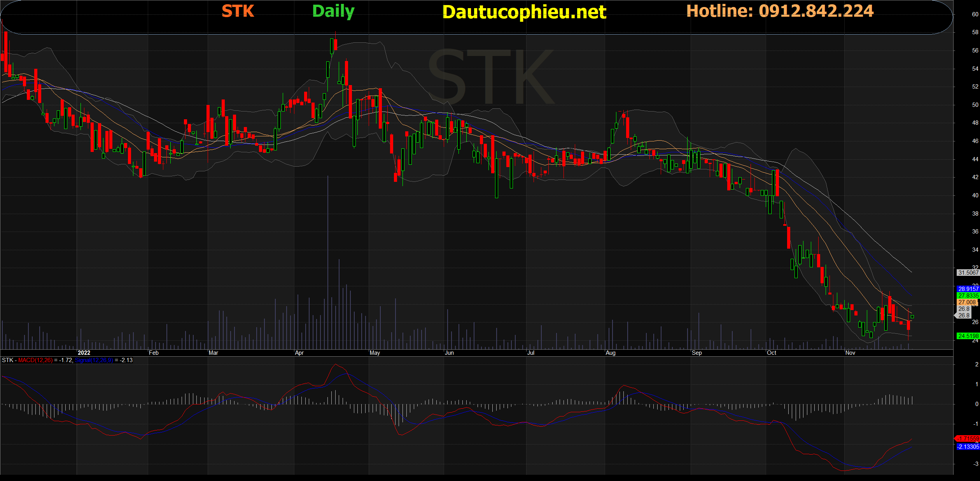
Task: Click the orange 27.008 price tag
Action: (x=967, y=302)
